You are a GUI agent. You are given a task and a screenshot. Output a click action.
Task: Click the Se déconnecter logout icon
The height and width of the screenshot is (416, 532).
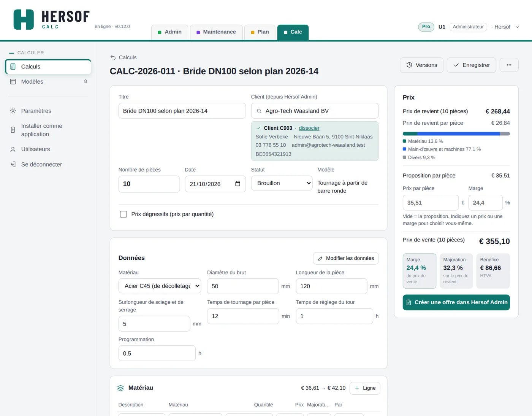coord(13,164)
